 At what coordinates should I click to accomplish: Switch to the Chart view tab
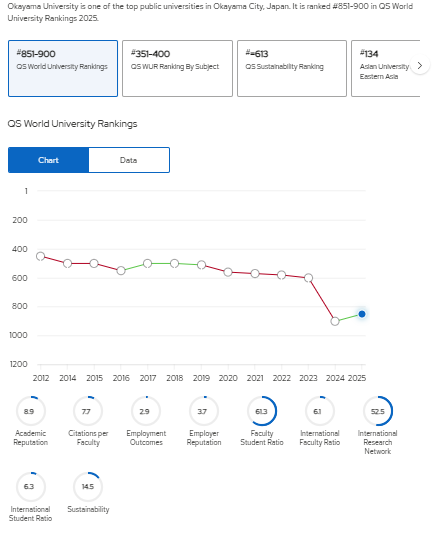[48, 160]
